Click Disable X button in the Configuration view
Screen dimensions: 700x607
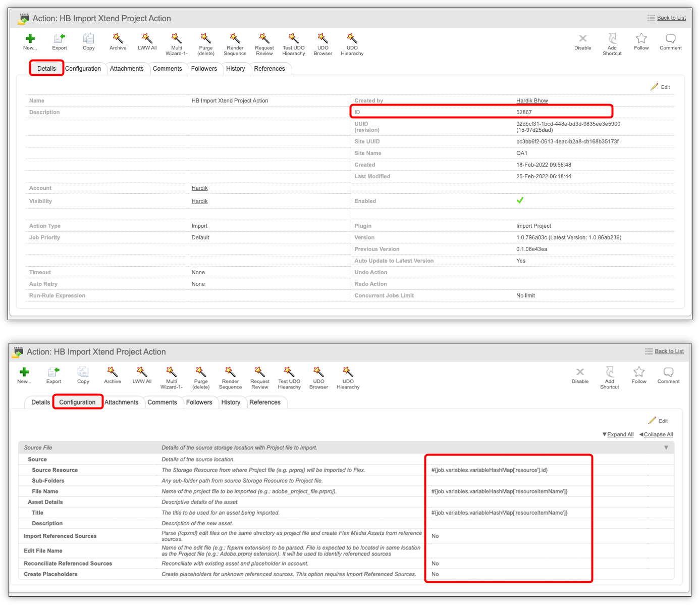[x=580, y=373]
